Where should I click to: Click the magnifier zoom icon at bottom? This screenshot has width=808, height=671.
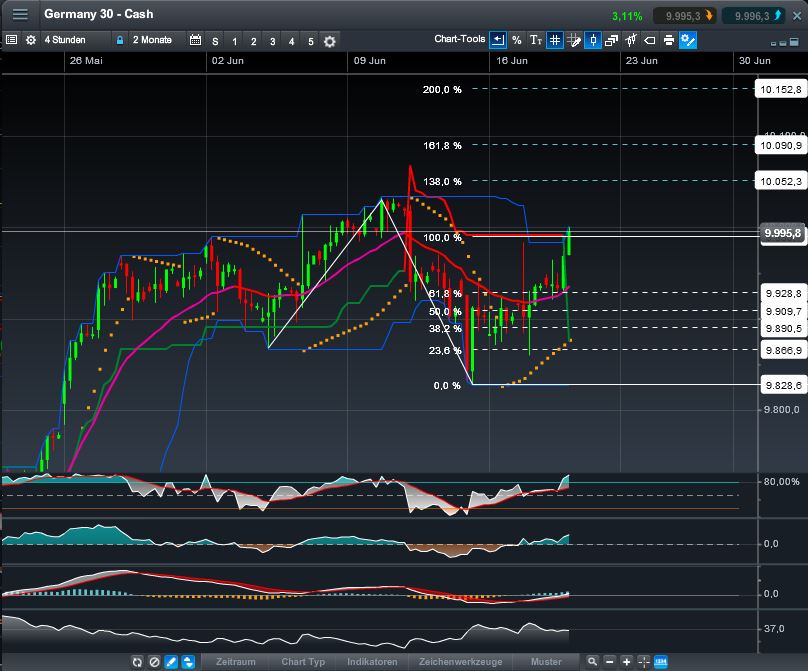593,662
